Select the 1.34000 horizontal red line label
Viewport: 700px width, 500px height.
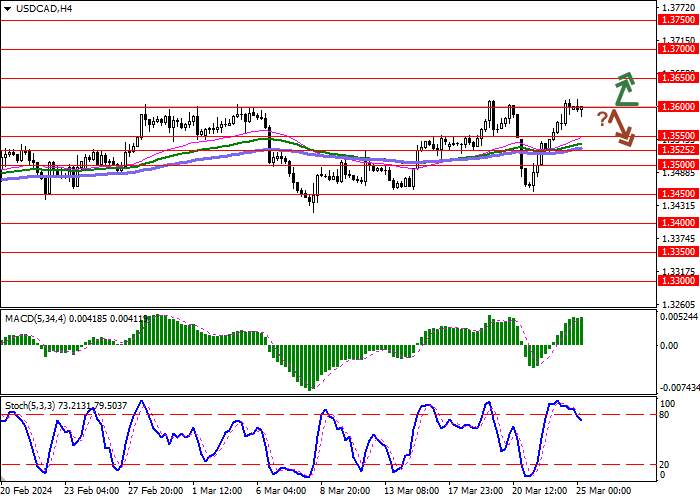(679, 223)
